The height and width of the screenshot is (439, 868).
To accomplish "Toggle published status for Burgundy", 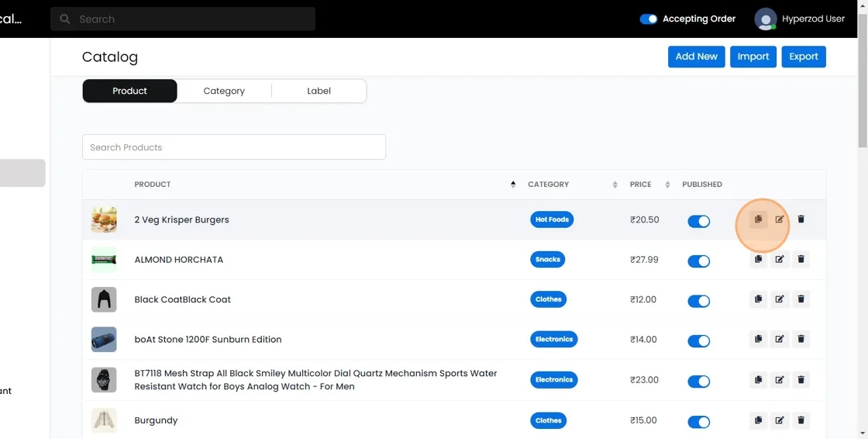I will pos(698,422).
